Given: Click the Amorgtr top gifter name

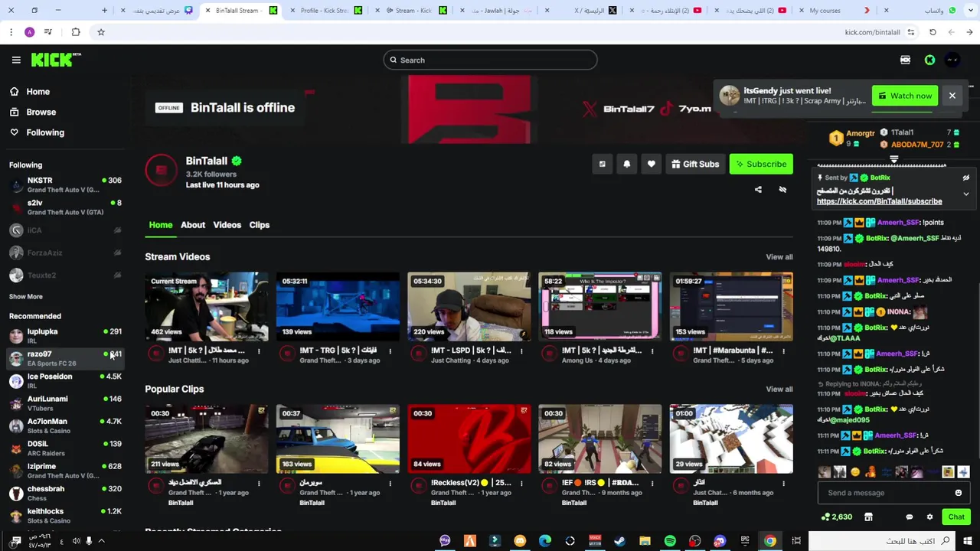Looking at the screenshot, I should [861, 133].
